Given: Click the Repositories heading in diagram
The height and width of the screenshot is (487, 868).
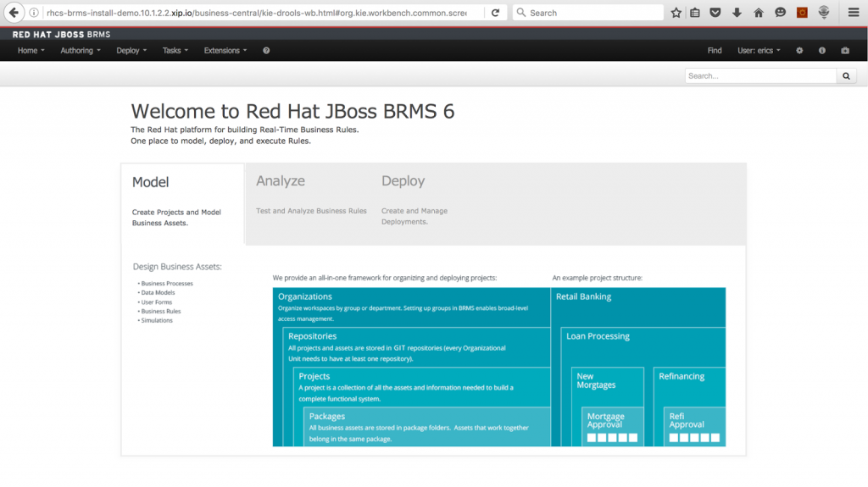Looking at the screenshot, I should point(312,336).
